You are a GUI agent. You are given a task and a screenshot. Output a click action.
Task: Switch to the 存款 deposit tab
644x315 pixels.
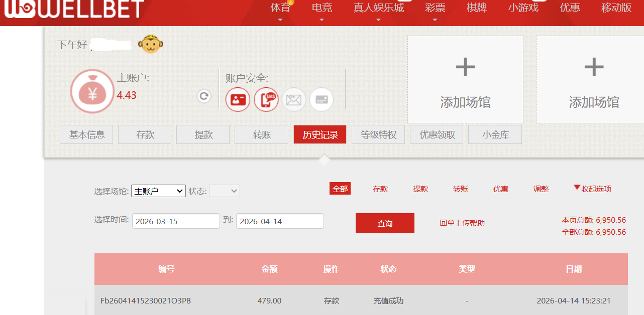(x=145, y=134)
